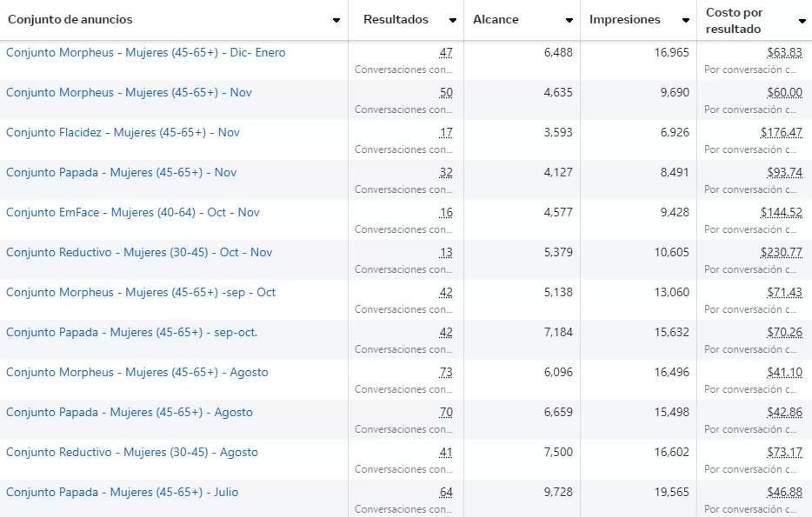Viewport: 812px width, 517px height.
Task: Select Conjunto Papada - Julio ad set
Action: click(122, 493)
